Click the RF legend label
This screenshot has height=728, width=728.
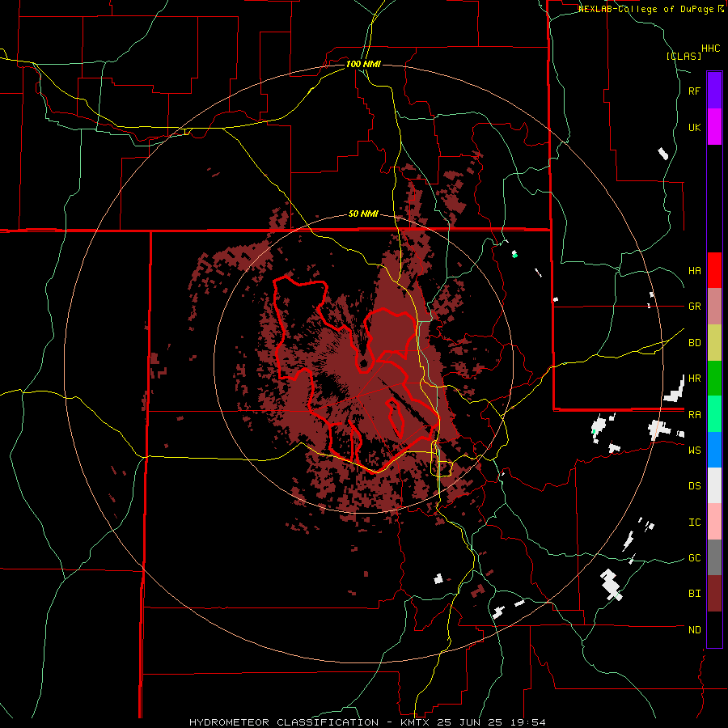pos(694,91)
